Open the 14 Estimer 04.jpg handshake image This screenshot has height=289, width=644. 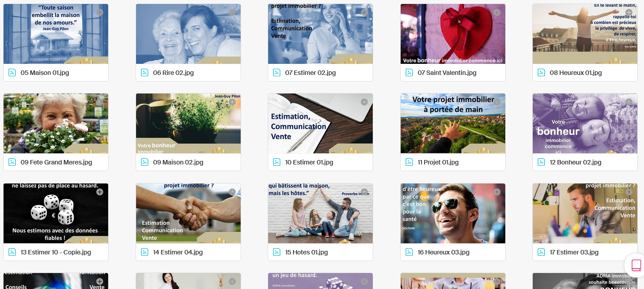[188, 214]
